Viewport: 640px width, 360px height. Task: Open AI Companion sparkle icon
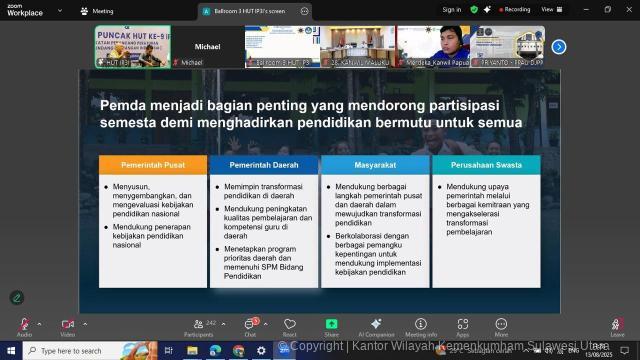click(x=376, y=324)
